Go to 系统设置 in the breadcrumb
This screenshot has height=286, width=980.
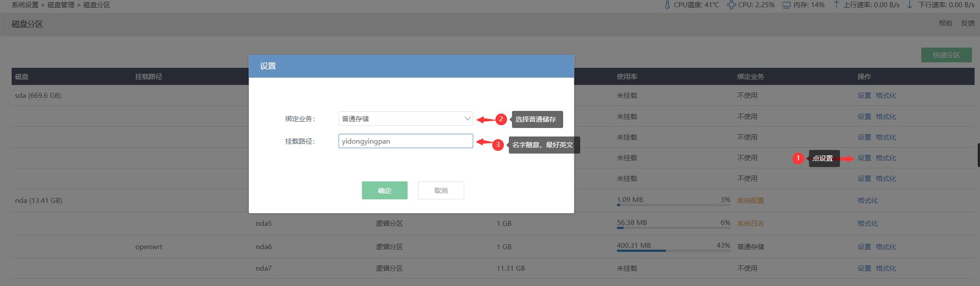[x=25, y=5]
